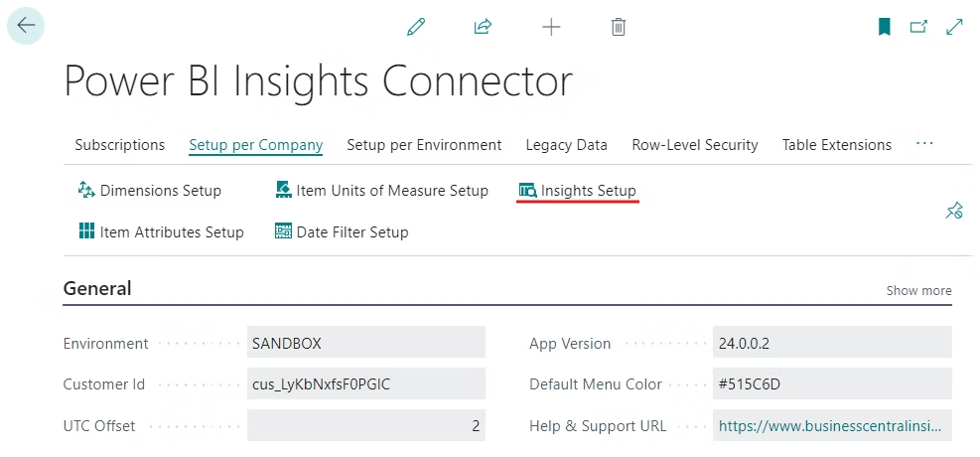The image size is (980, 457).
Task: Click the Power BI Insights Connector title
Action: pyautogui.click(x=318, y=81)
